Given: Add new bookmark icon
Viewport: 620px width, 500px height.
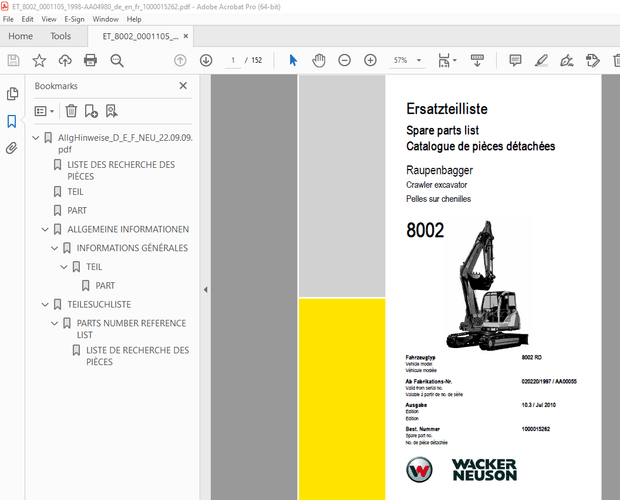Looking at the screenshot, I should (91, 111).
